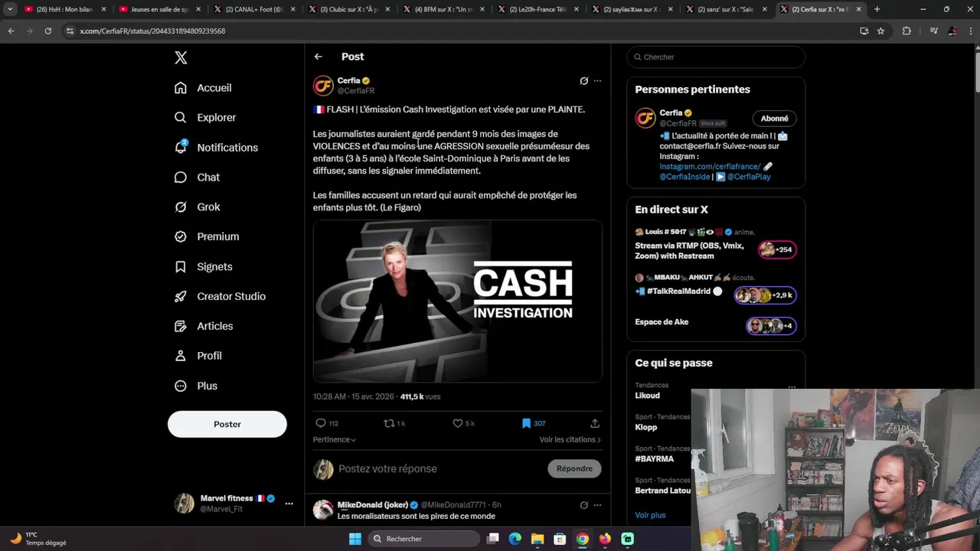Open Chat messages
Viewport: 980px width, 551px height.
tap(197, 178)
